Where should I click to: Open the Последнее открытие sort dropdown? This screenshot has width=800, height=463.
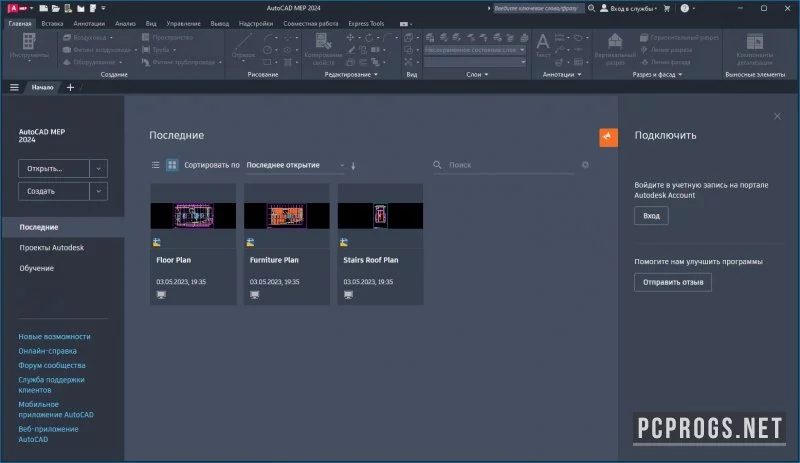coord(295,165)
